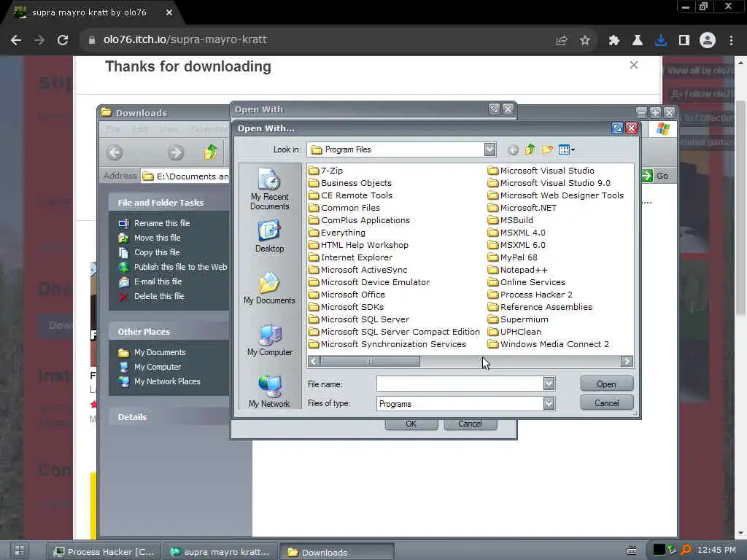The height and width of the screenshot is (560, 747).
Task: Switch to Process Hacker taskbar item
Action: pos(104,551)
